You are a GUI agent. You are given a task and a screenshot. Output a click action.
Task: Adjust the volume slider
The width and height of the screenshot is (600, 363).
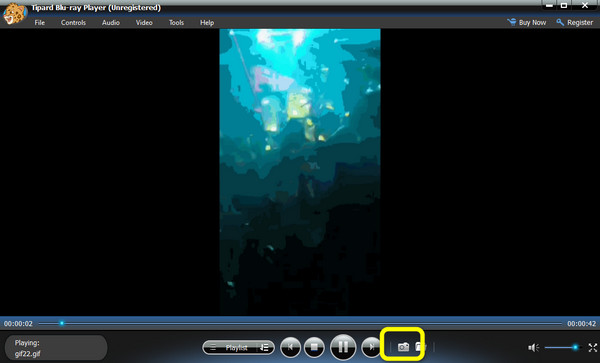click(562, 347)
